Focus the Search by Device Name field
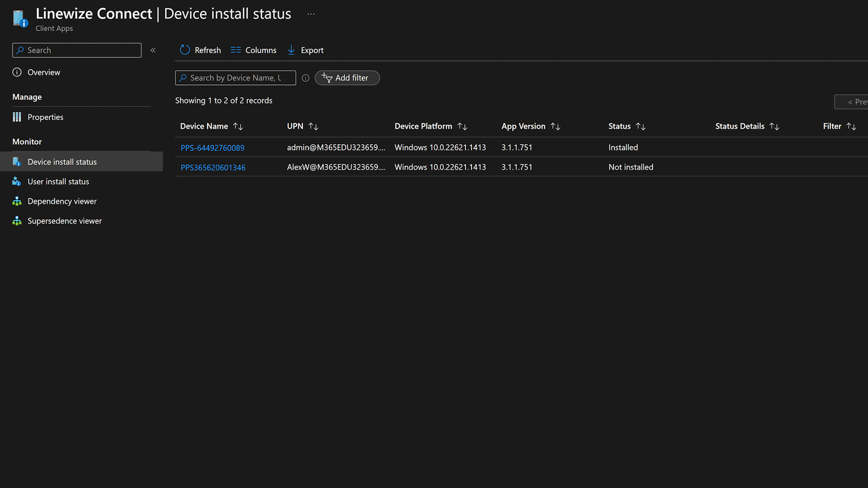 (x=236, y=78)
